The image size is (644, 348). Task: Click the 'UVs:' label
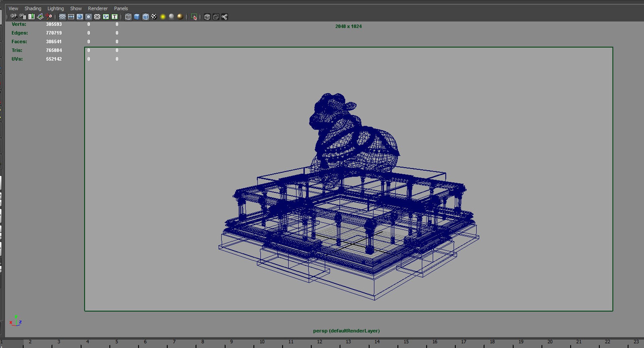point(17,59)
